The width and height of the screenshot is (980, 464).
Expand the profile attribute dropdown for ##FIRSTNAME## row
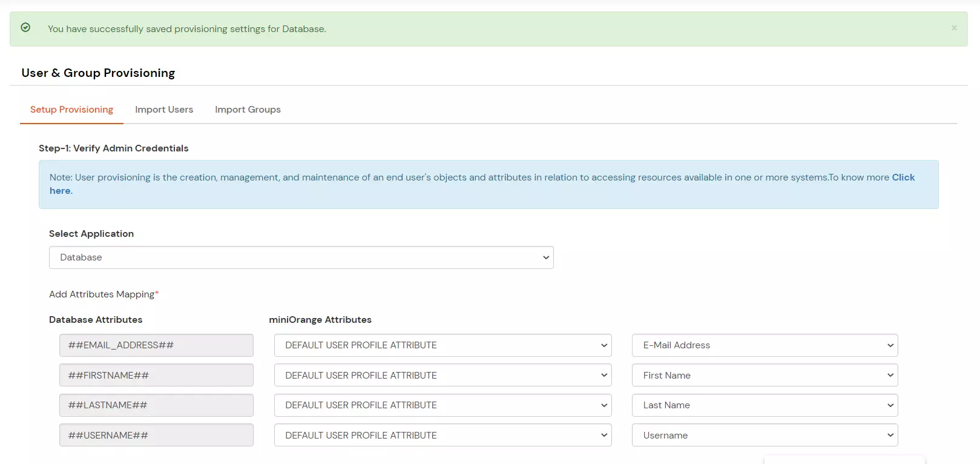[x=443, y=376]
